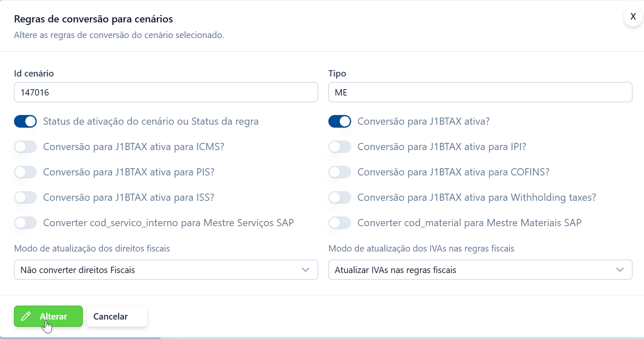Turn on J1BTAX conversion for PIS

[x=25, y=172]
